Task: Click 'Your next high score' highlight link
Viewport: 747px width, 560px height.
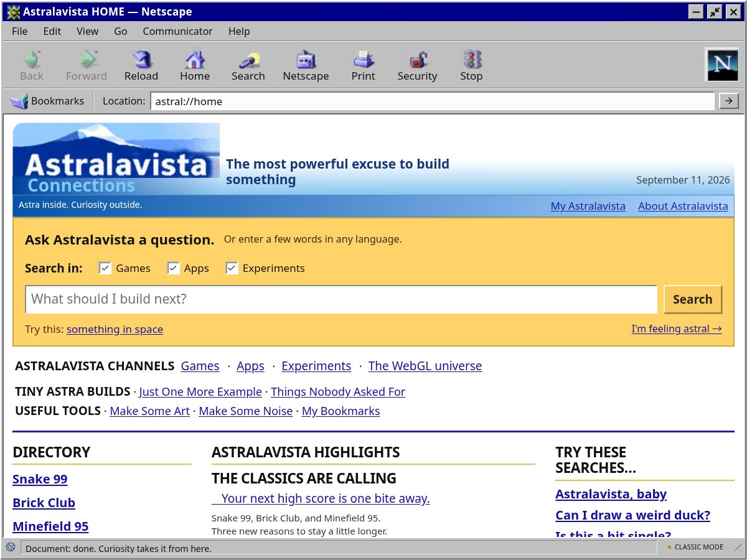Action: [321, 498]
